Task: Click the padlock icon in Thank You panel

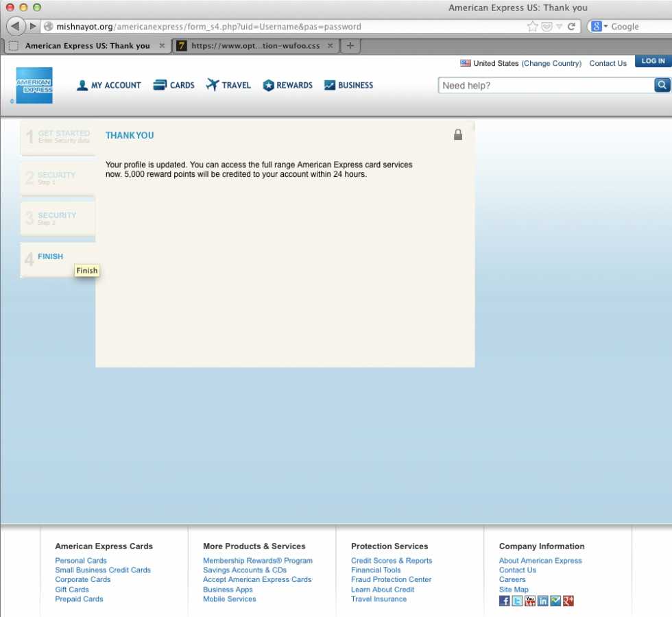Action: (x=458, y=135)
